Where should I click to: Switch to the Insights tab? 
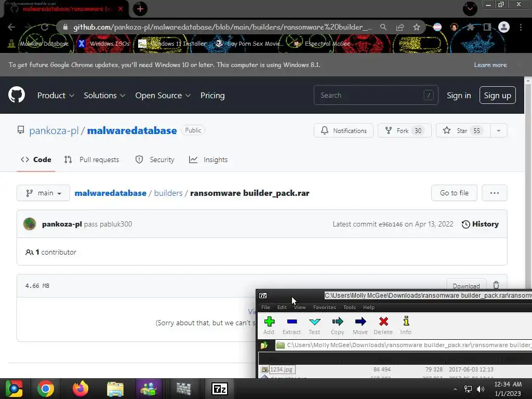pos(208,160)
